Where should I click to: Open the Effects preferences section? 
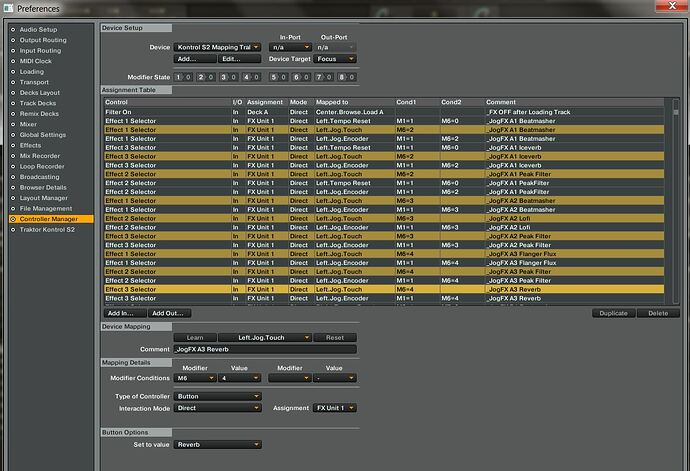[x=31, y=145]
